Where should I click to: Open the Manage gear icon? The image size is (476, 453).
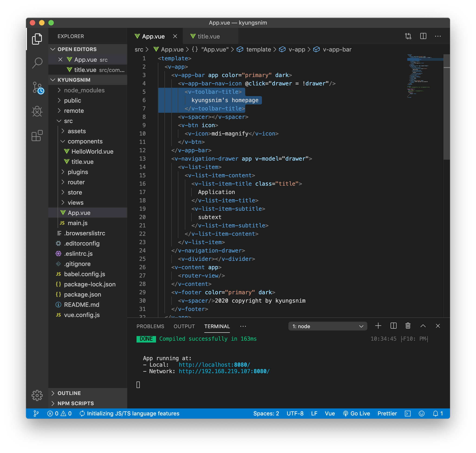coord(37,395)
